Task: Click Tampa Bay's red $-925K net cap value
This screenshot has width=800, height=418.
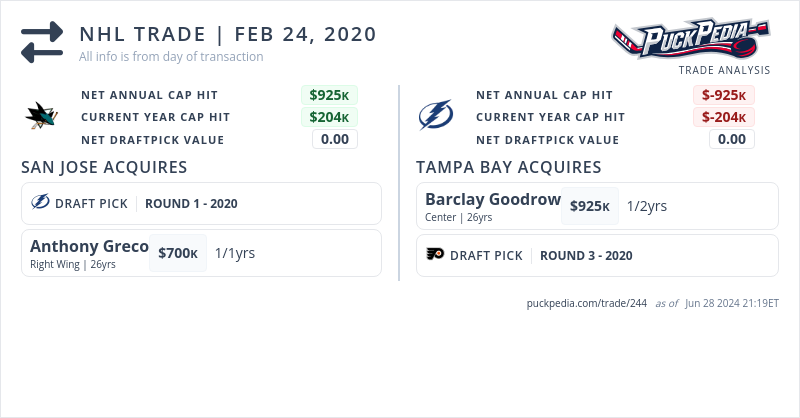Action: coord(724,95)
